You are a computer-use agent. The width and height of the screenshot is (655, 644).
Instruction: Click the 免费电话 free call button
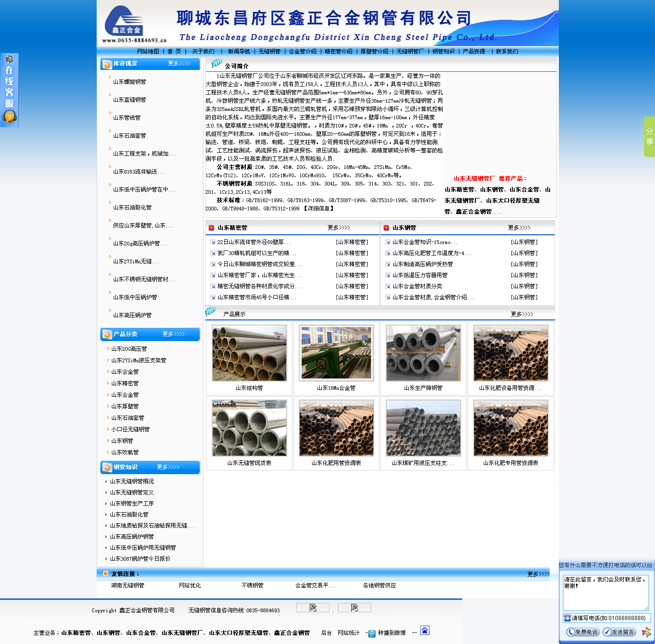pos(582,632)
